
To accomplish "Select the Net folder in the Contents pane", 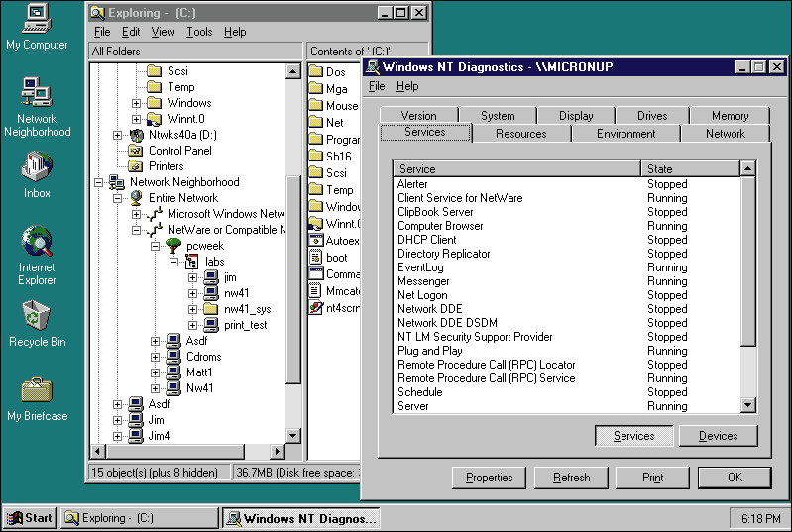I will pyautogui.click(x=315, y=122).
